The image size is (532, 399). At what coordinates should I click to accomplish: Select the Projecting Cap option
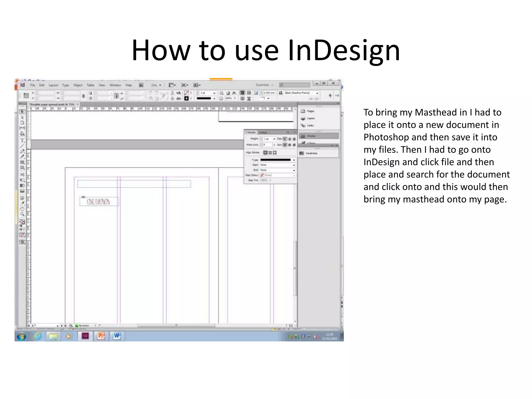[x=294, y=139]
